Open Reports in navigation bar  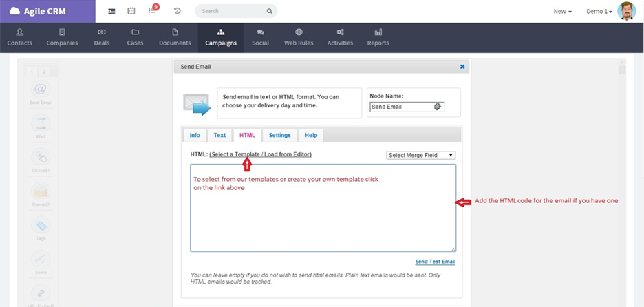378,37
